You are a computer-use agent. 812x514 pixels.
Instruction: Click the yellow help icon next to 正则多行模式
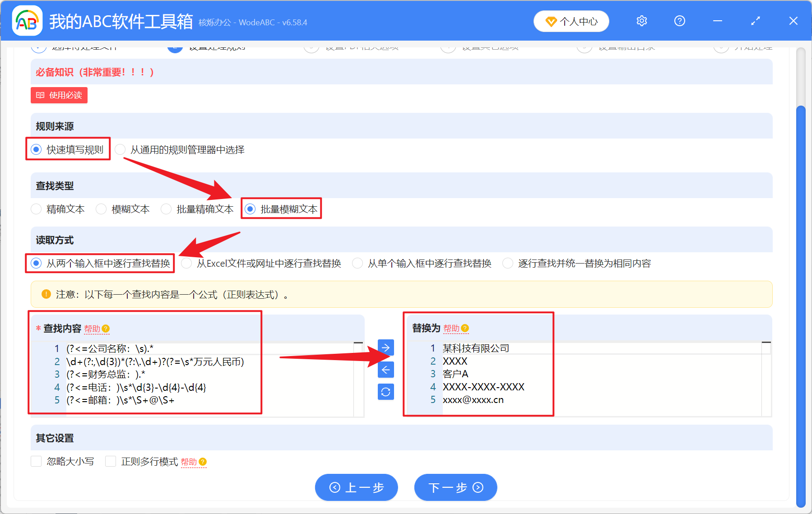pos(203,462)
